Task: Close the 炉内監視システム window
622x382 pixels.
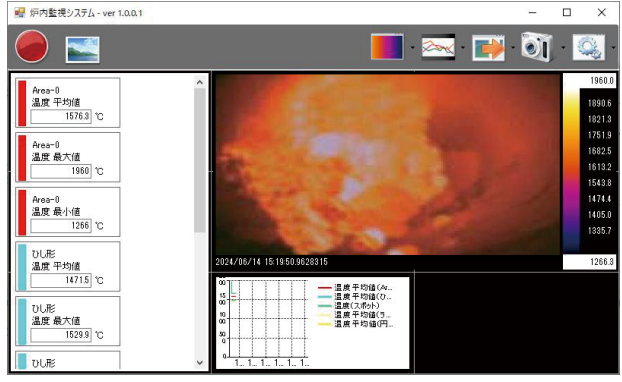Action: coord(601,13)
